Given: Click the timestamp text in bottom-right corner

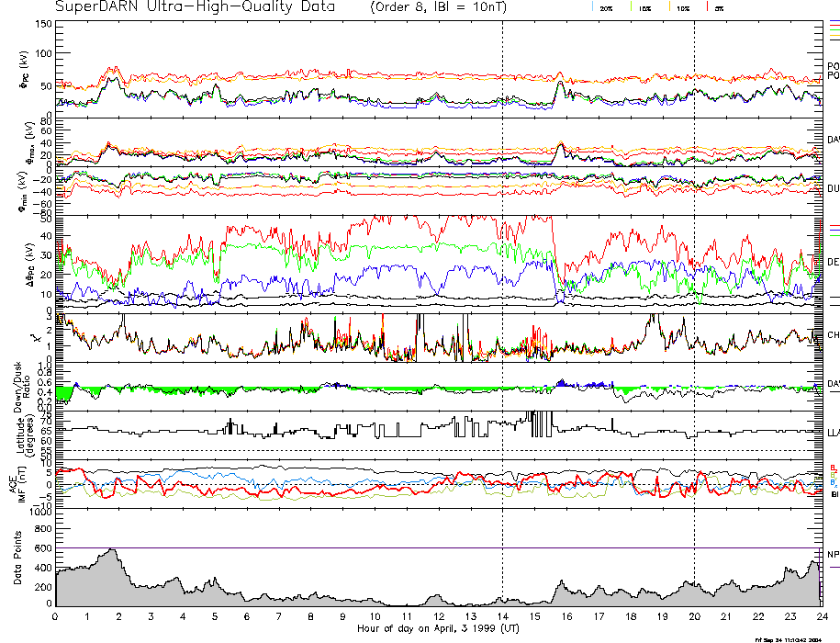Looking at the screenshot, I should [x=795, y=638].
